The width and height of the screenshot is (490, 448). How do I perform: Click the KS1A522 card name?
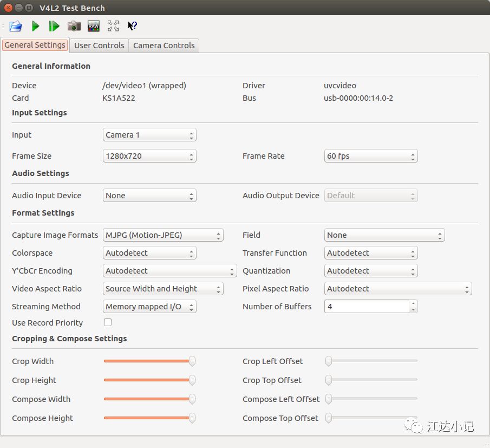coord(119,98)
